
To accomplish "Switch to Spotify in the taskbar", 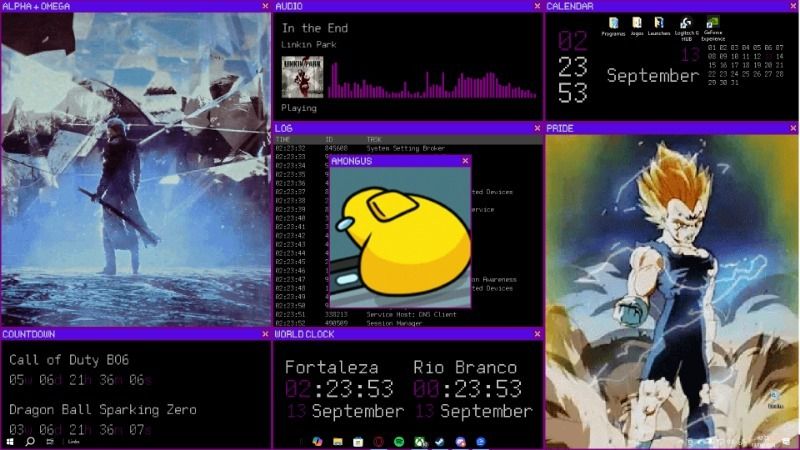I will 399,442.
